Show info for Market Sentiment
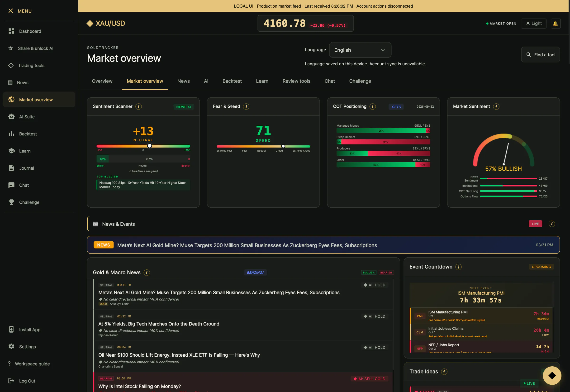The image size is (570, 392). pyautogui.click(x=496, y=107)
